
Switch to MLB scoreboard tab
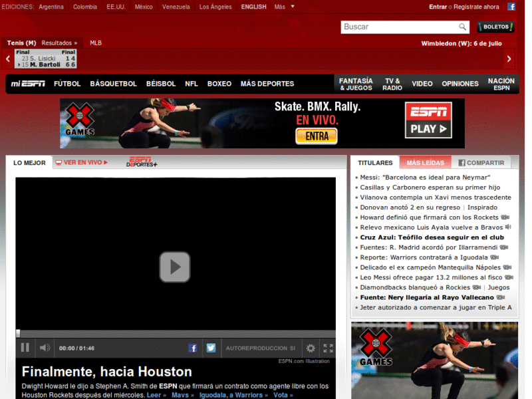pos(96,43)
